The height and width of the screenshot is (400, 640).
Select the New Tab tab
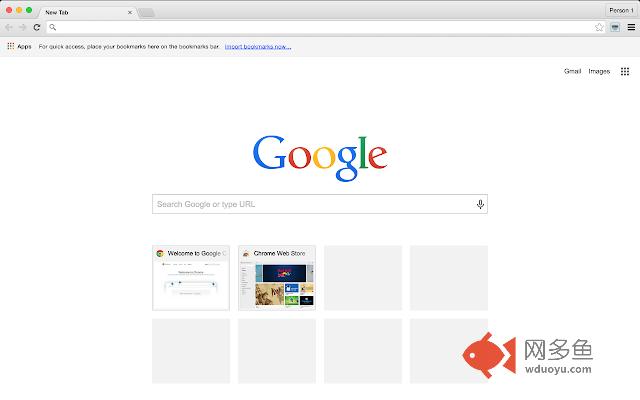(87, 13)
